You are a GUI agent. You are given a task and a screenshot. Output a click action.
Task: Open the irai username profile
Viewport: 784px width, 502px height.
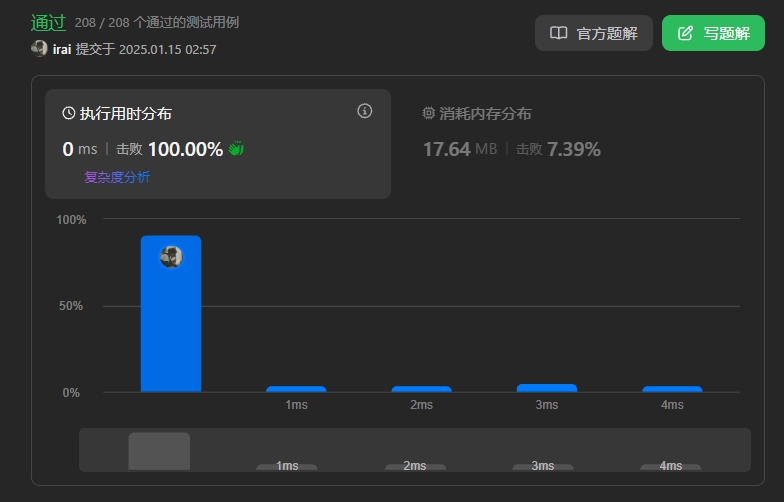coord(62,49)
